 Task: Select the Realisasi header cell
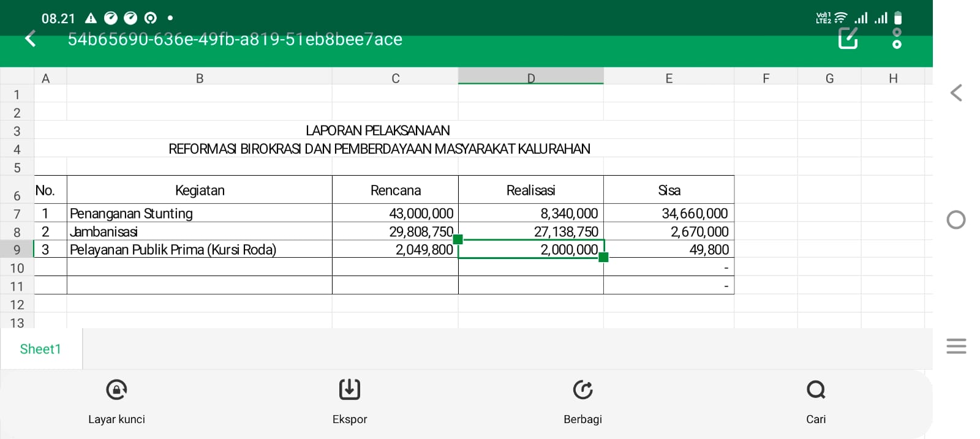pyautogui.click(x=530, y=190)
